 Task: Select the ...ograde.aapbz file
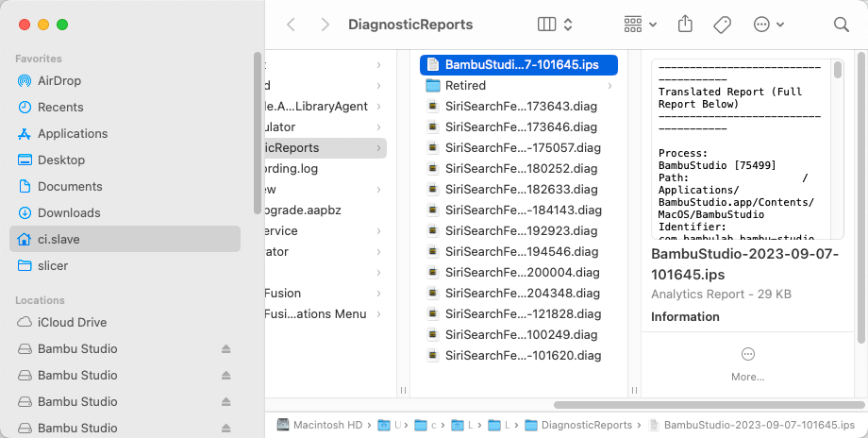[x=325, y=211]
